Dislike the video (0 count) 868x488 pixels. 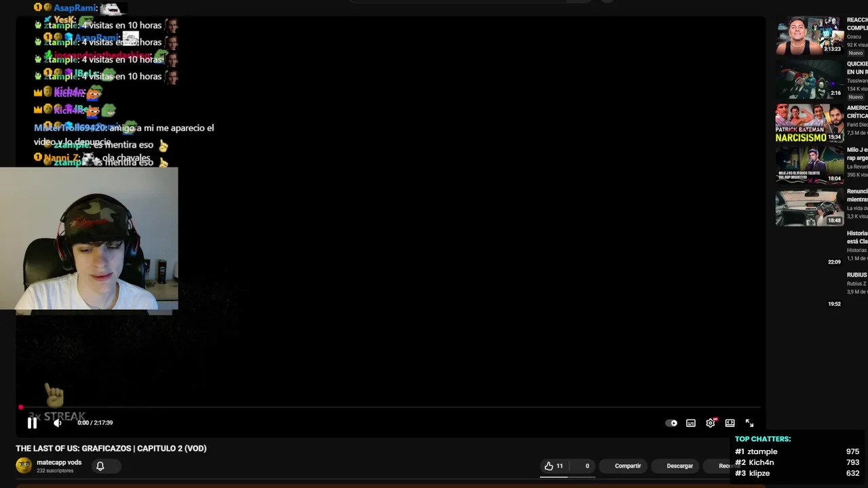click(x=583, y=466)
